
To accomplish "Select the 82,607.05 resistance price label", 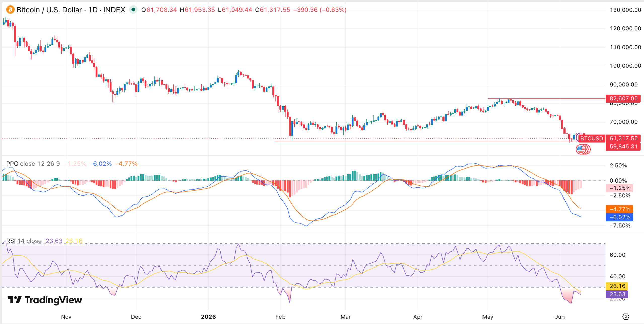I will tap(623, 98).
